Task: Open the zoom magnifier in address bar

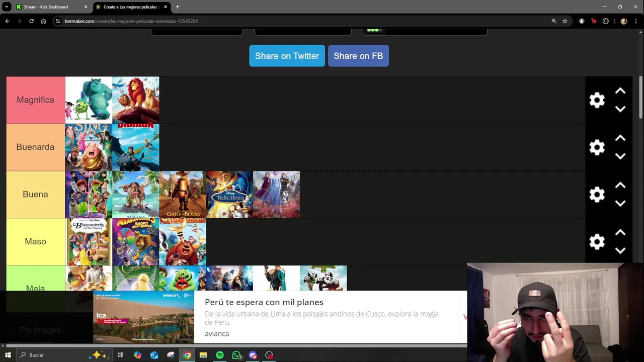Action: coord(554,21)
